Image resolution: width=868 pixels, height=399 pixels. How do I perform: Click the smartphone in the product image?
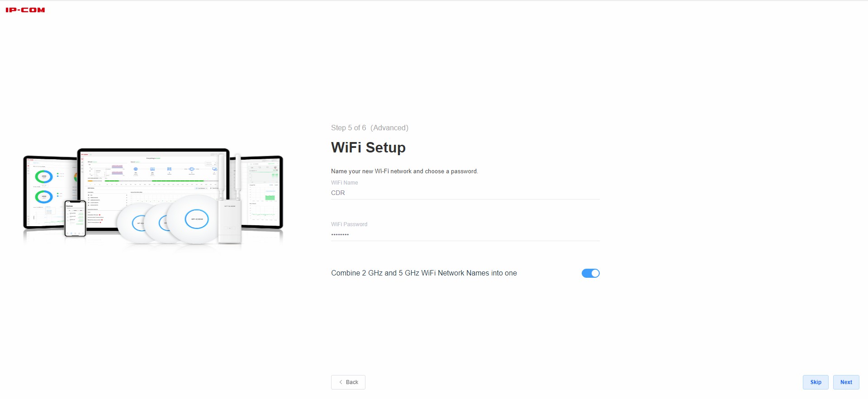coord(75,218)
